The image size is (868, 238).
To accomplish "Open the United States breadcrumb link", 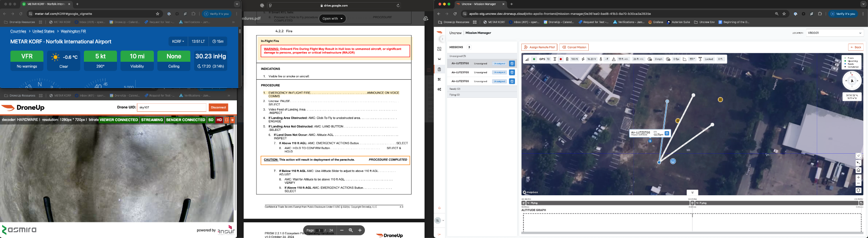I will pos(43,31).
